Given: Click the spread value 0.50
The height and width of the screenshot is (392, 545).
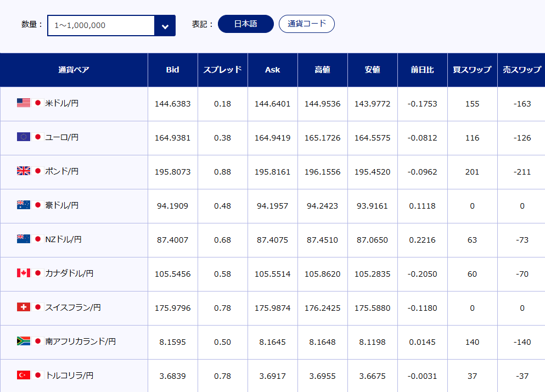Looking at the screenshot, I should point(222,343).
